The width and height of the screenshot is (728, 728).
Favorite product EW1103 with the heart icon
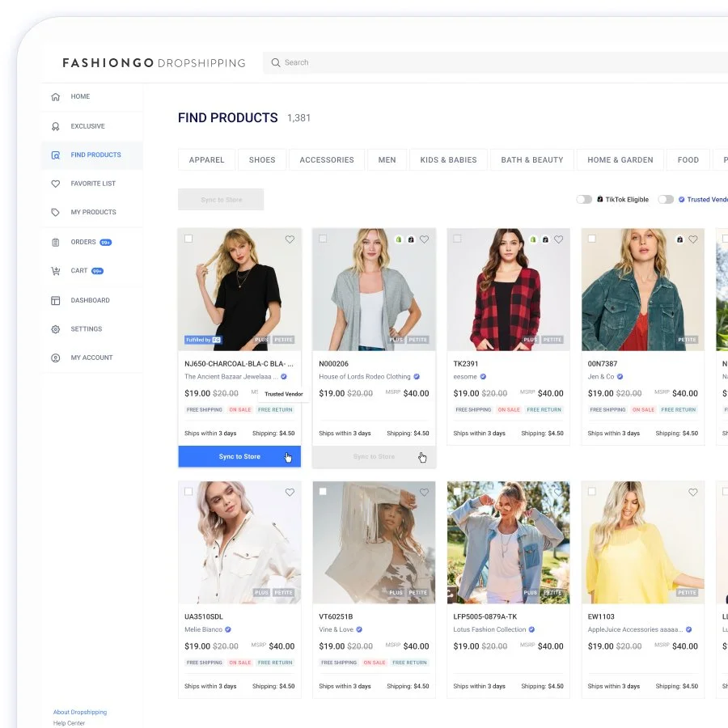(693, 492)
